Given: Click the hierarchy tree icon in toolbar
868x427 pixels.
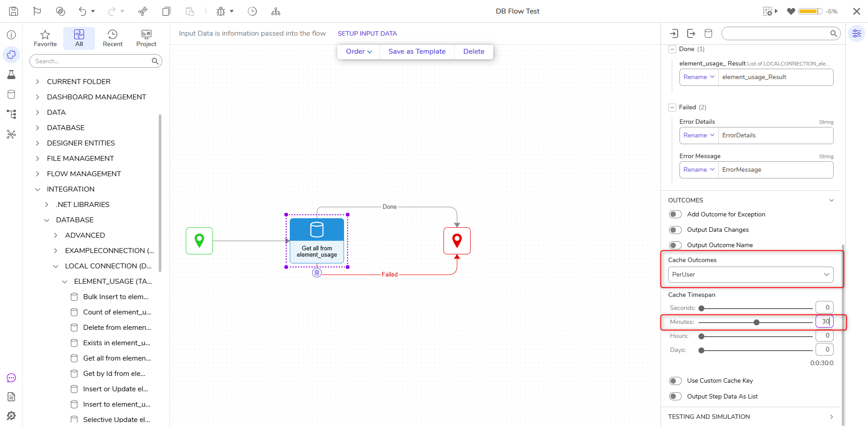Looking at the screenshot, I should [x=276, y=11].
